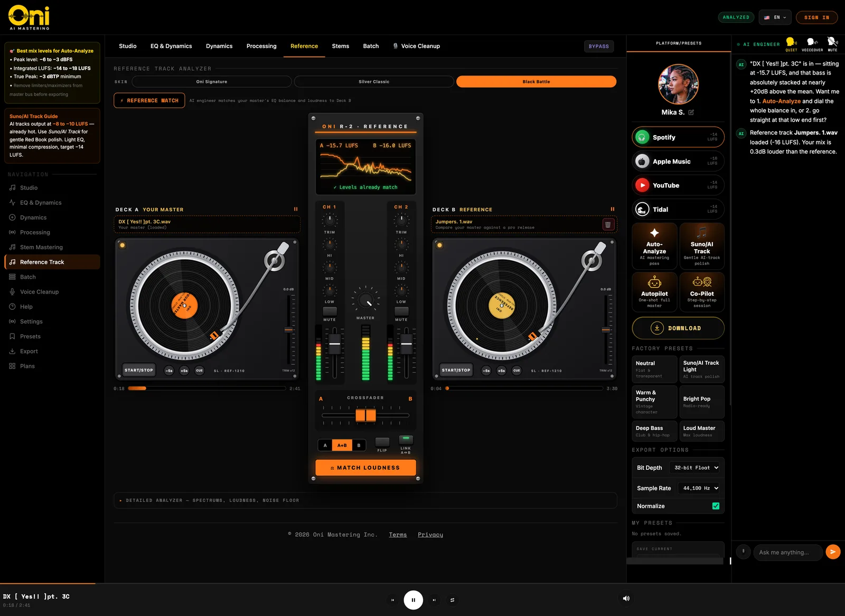Open Settings in the sidebar
845x616 pixels.
click(x=52, y=321)
